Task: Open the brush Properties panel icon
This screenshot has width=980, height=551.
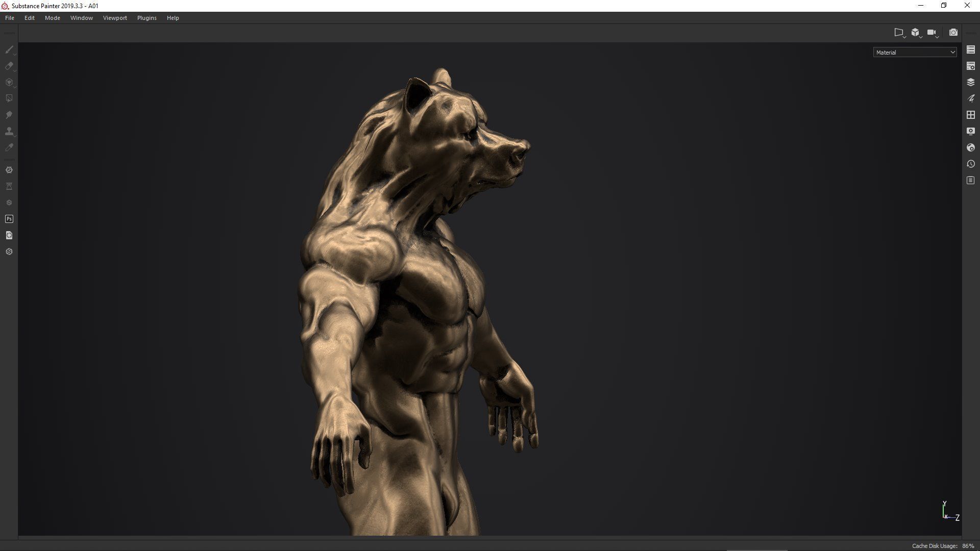Action: point(971,98)
